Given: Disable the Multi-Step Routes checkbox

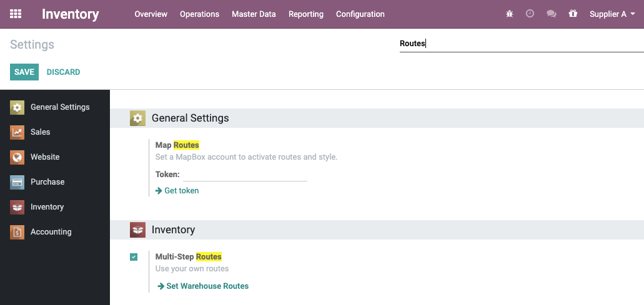Looking at the screenshot, I should point(134,257).
